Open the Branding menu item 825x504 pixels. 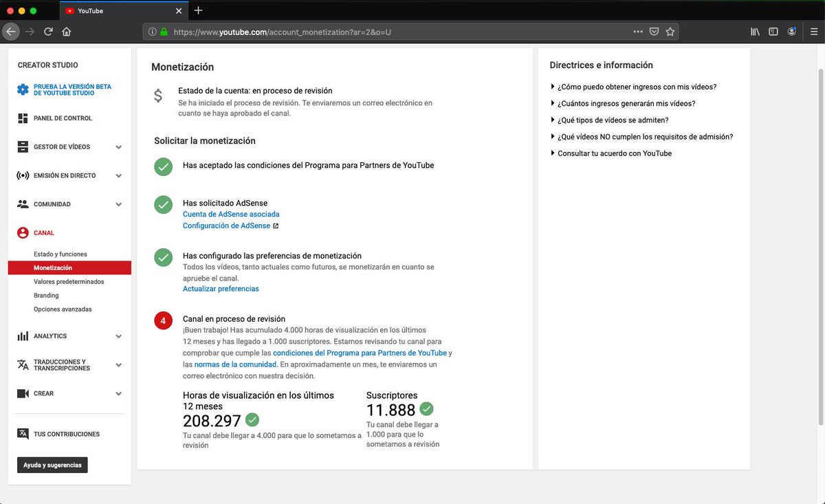[46, 296]
